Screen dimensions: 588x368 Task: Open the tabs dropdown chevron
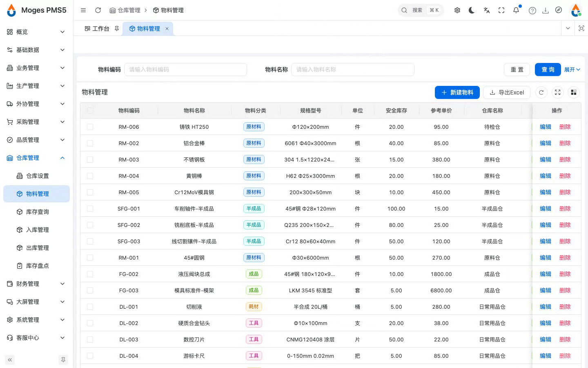click(568, 28)
